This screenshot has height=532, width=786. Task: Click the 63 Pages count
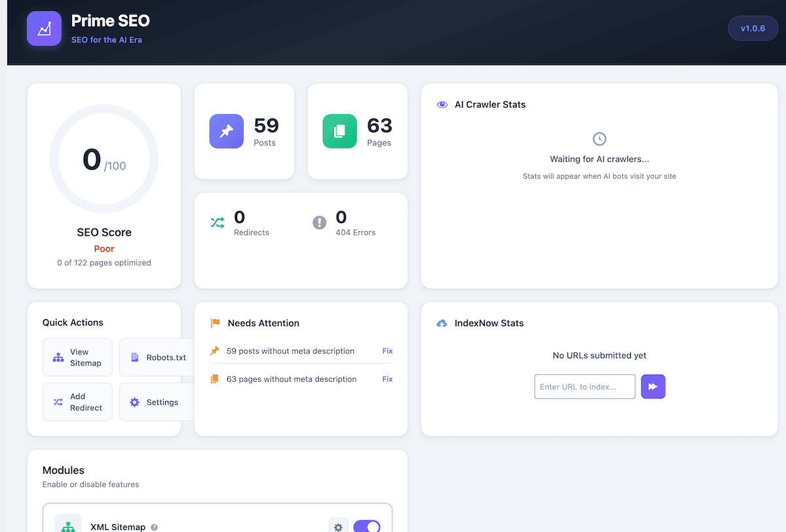click(379, 124)
